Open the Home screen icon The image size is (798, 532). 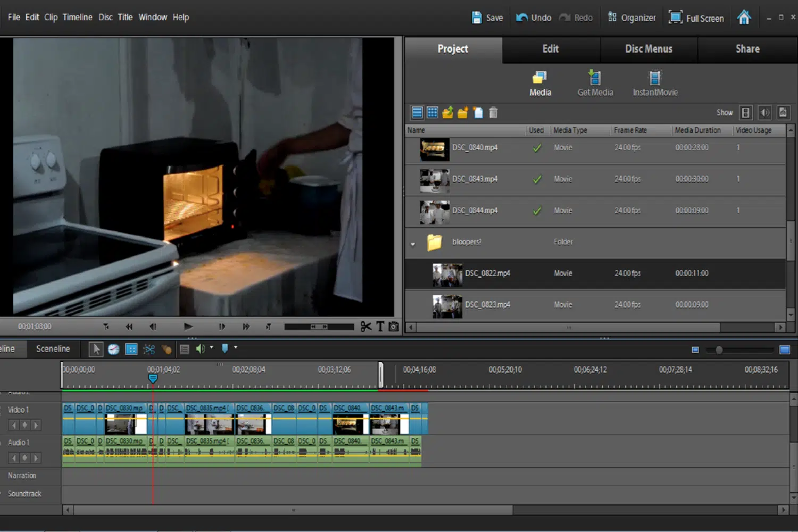[744, 18]
